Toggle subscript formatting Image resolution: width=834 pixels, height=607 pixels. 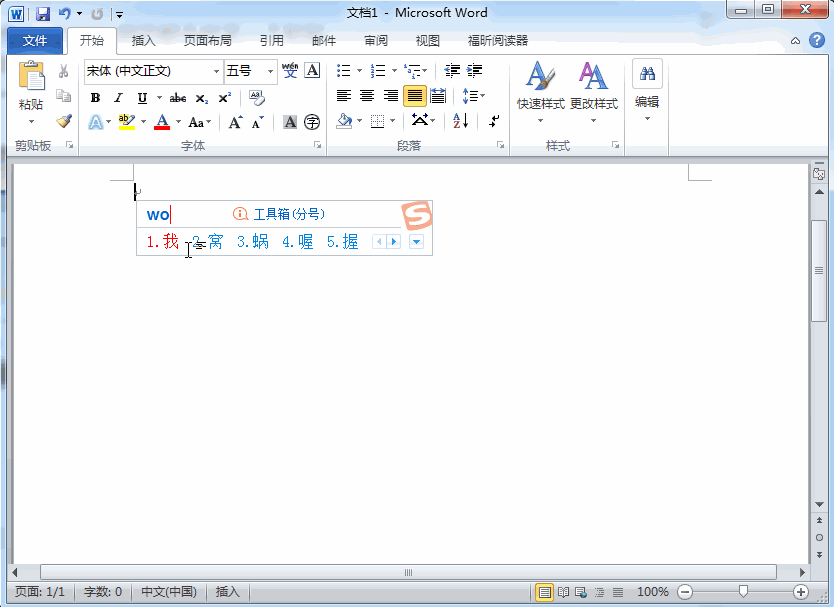click(x=202, y=98)
